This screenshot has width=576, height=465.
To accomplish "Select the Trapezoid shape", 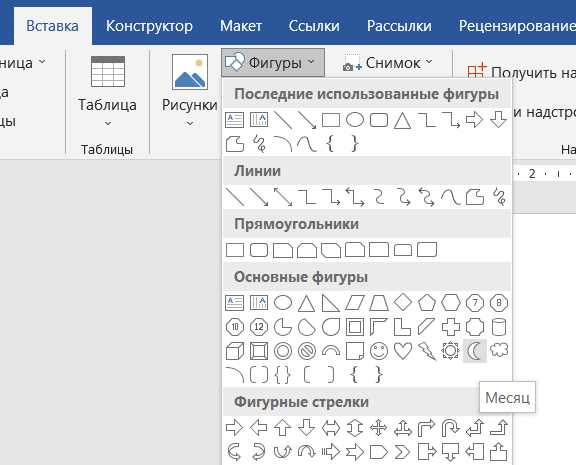I will 379,303.
